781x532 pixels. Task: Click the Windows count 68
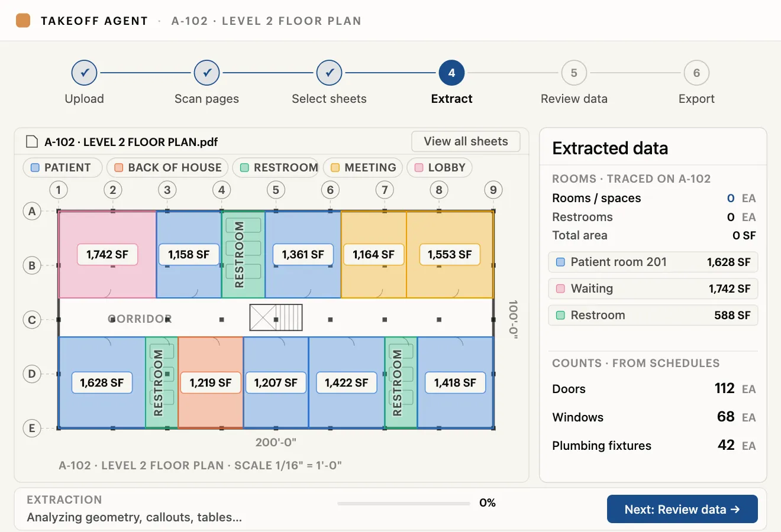point(726,417)
